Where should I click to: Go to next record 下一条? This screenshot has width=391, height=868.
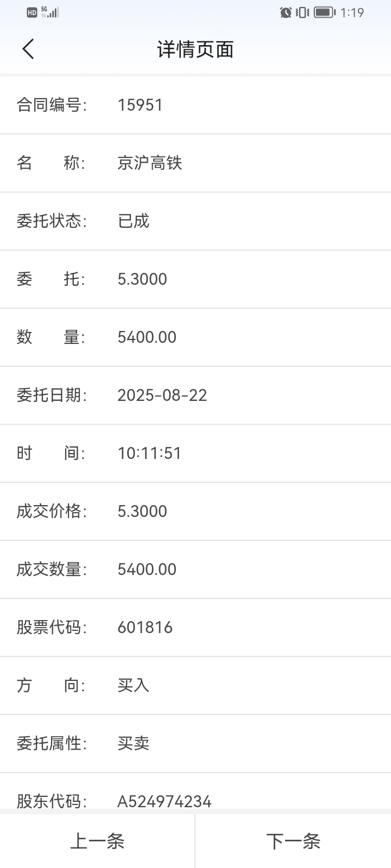pyautogui.click(x=293, y=841)
